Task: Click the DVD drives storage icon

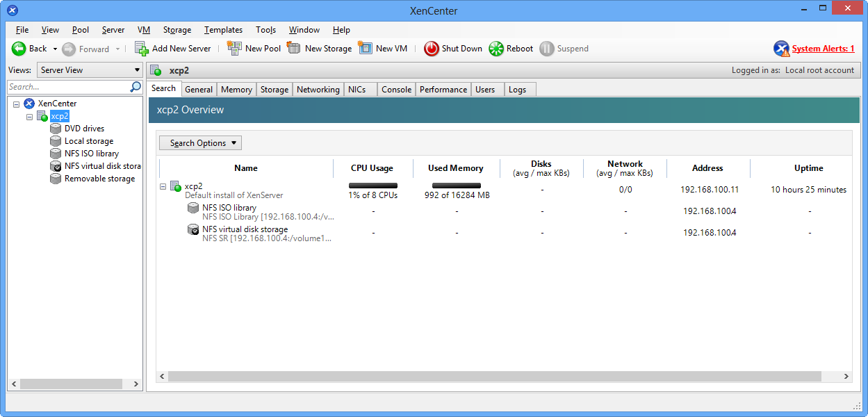Action: tap(56, 129)
